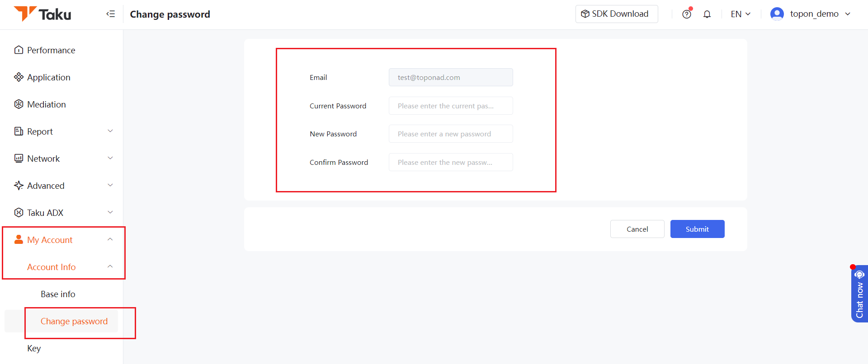Expand the Taku ADX submenu chevron

tap(110, 212)
